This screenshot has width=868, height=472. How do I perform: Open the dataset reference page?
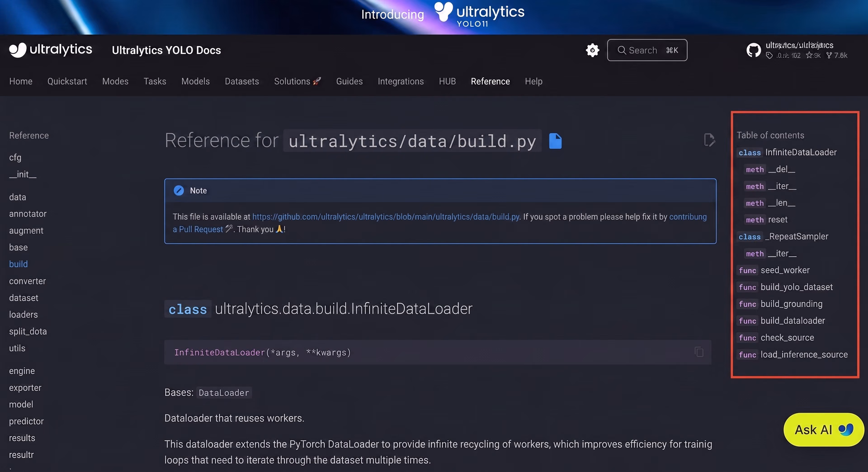[24, 298]
